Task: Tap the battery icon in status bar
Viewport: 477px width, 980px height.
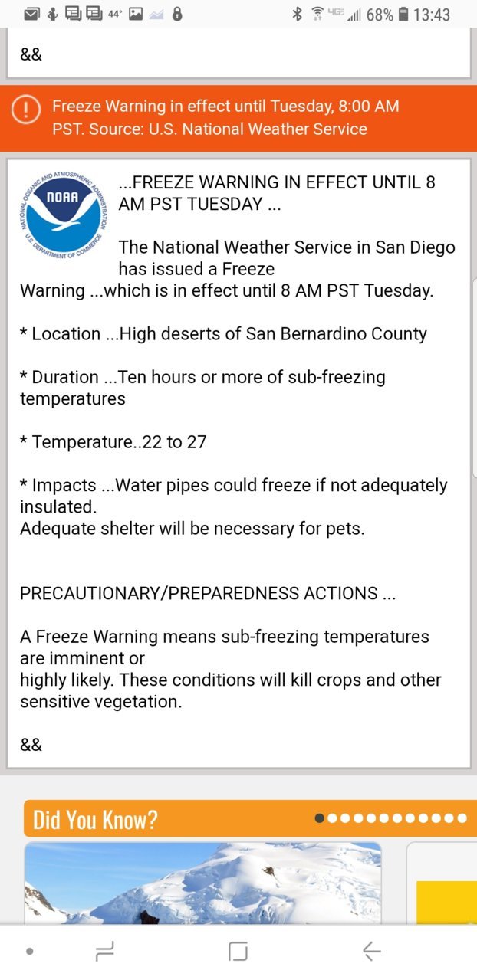Action: 404,14
